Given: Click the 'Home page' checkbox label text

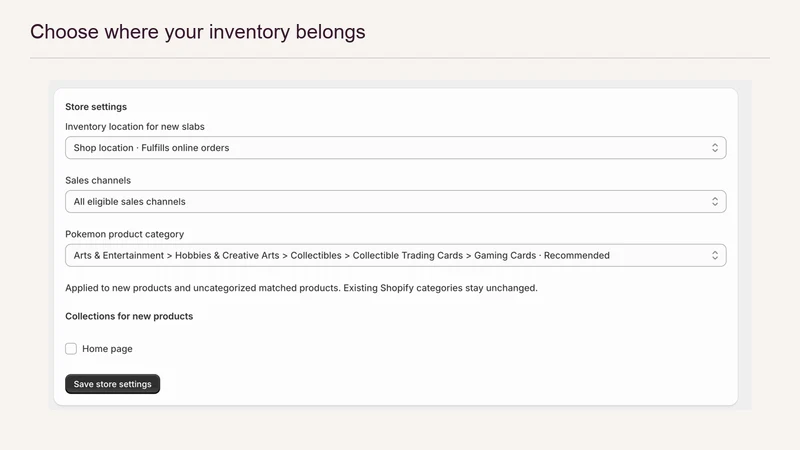Looking at the screenshot, I should tap(107, 349).
